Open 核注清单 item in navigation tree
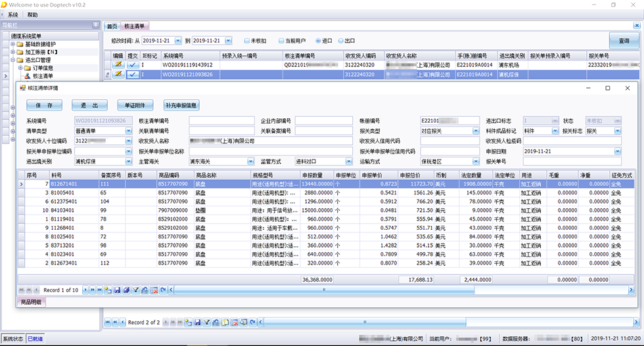644x346 pixels. coord(43,76)
